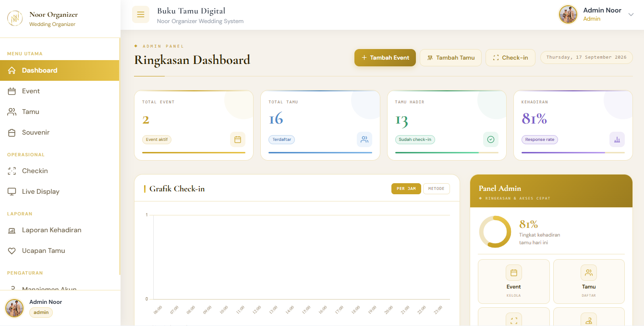Expand the Admin Noor account dropdown chevron
Image resolution: width=644 pixels, height=326 pixels.
(x=631, y=14)
